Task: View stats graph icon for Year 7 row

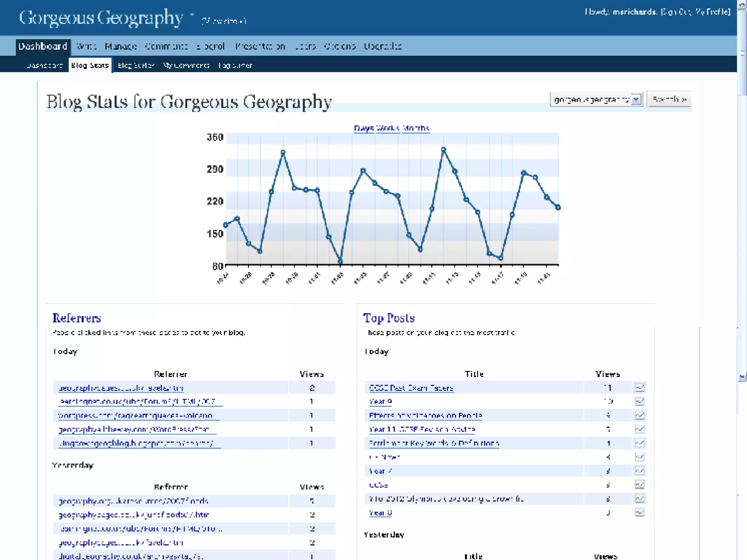Action: point(639,471)
